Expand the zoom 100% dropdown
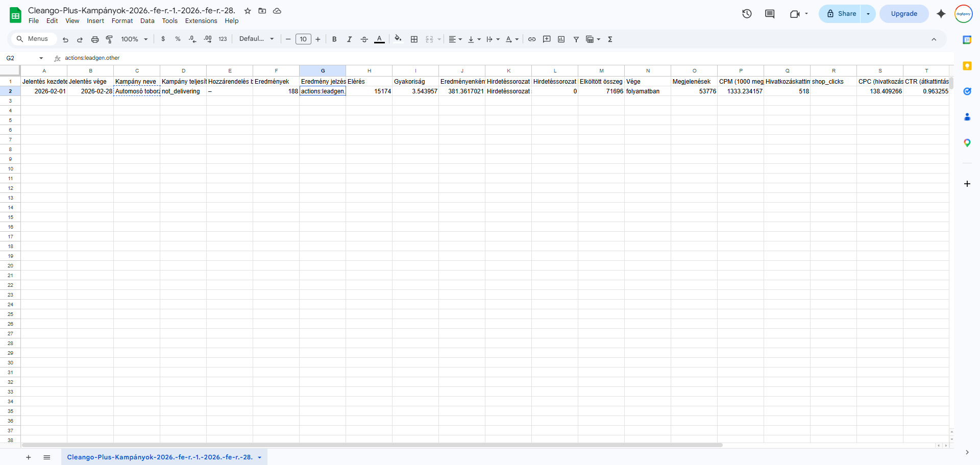 pyautogui.click(x=134, y=39)
